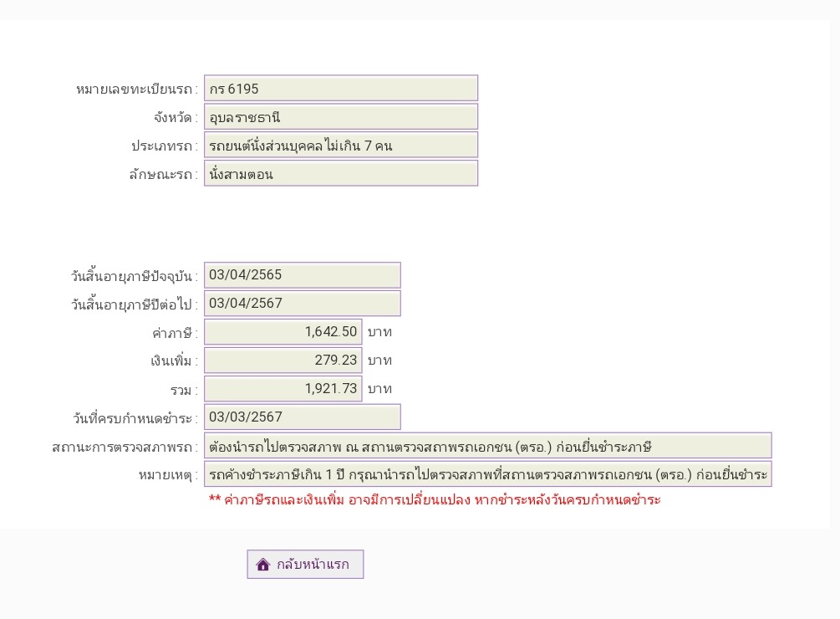Click the red warning note about ค่าภาษีรถและเงินเพิ่ม
840x619 pixels.
coord(435,500)
